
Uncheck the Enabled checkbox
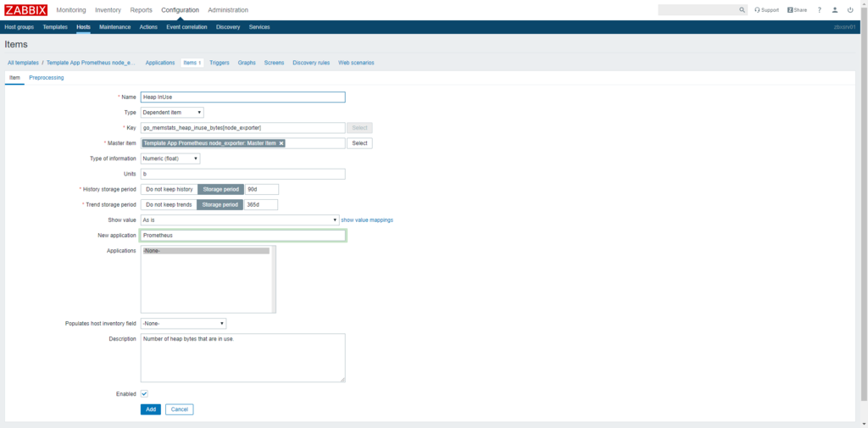click(144, 394)
